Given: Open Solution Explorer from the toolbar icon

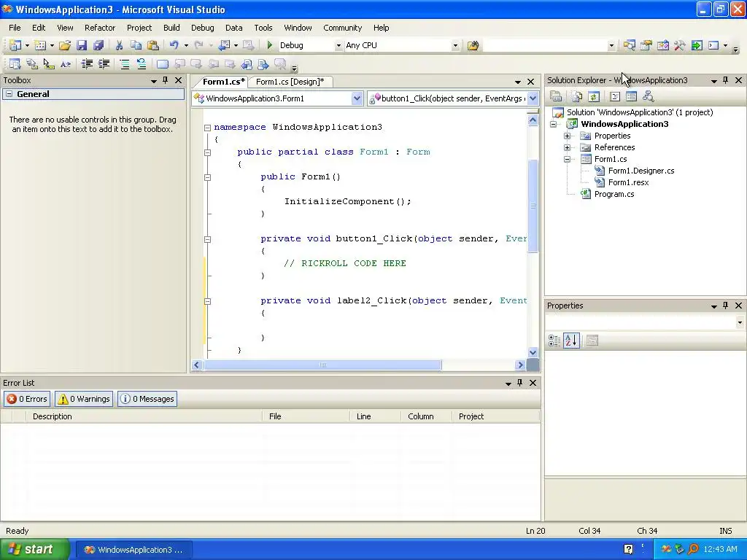Looking at the screenshot, I should 630,45.
